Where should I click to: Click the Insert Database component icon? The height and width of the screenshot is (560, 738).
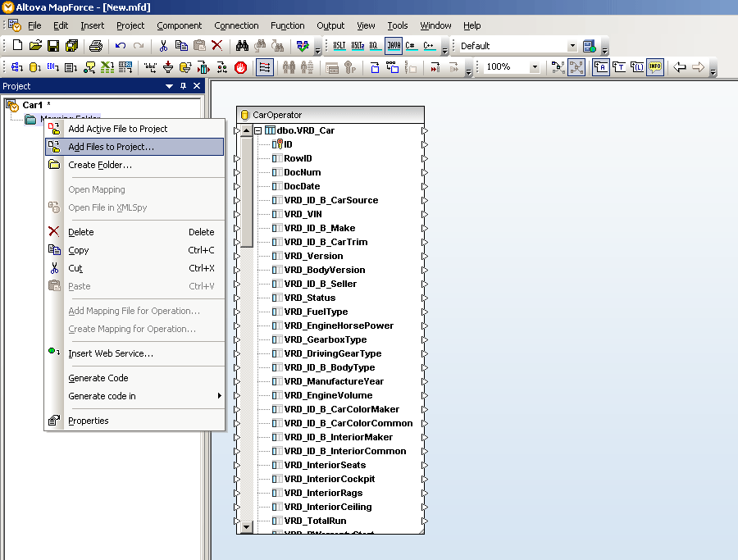(x=34, y=67)
